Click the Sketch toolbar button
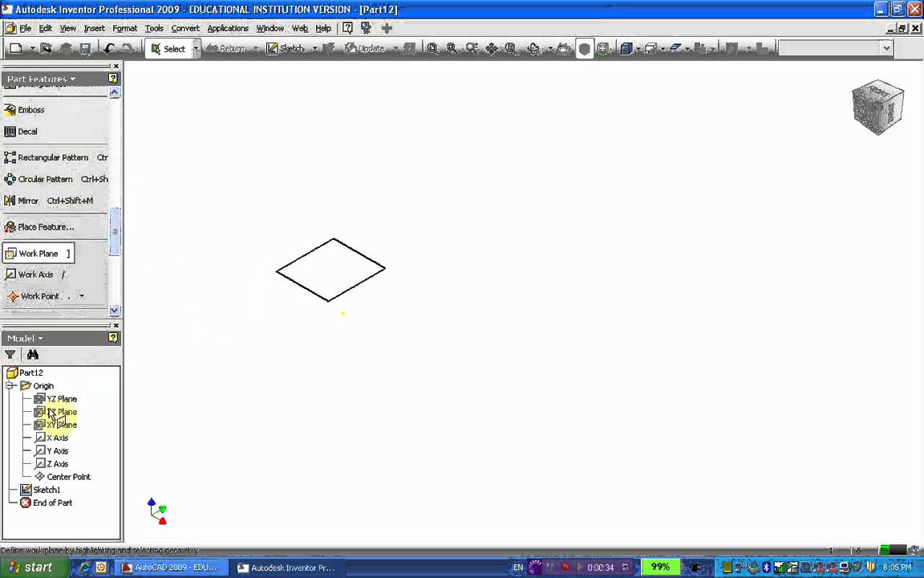This screenshot has width=924, height=578. [x=286, y=49]
